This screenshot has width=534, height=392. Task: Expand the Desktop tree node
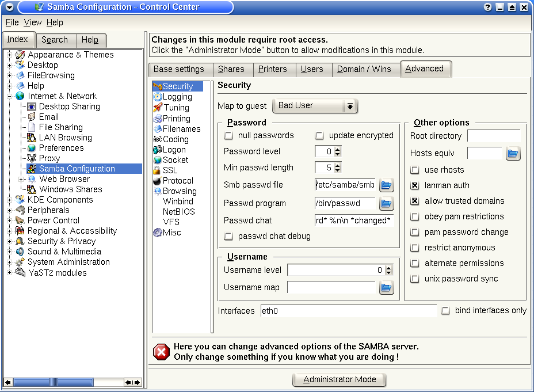tap(10, 65)
